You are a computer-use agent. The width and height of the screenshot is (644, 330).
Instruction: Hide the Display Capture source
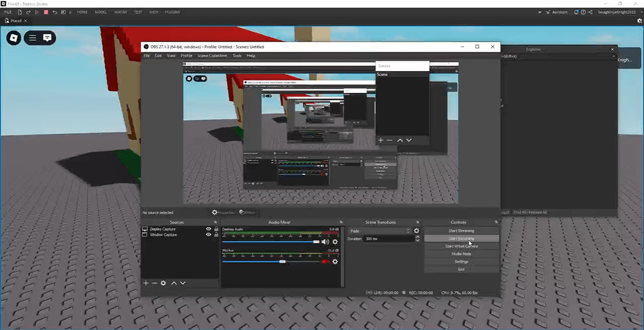pos(209,229)
